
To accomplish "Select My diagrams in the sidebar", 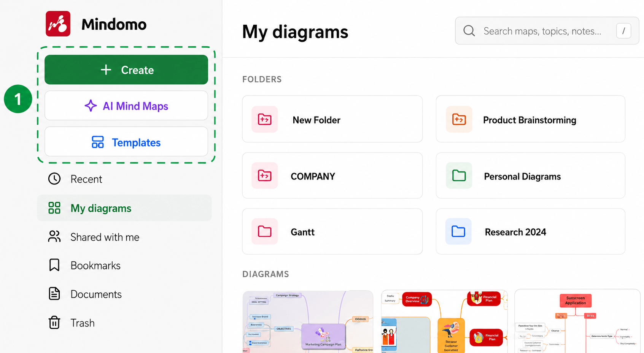I will click(x=124, y=208).
